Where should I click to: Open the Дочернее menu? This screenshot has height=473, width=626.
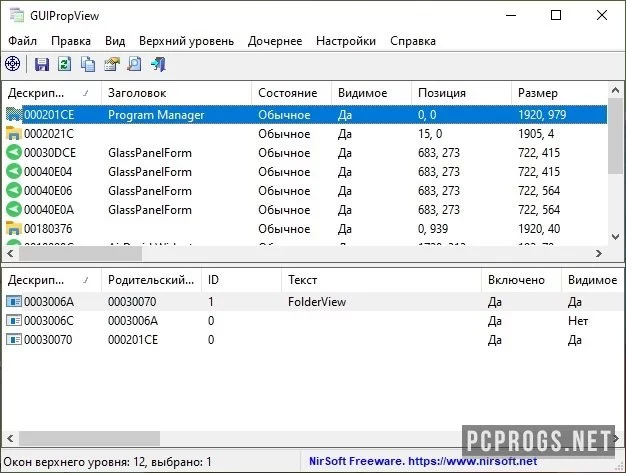point(275,41)
